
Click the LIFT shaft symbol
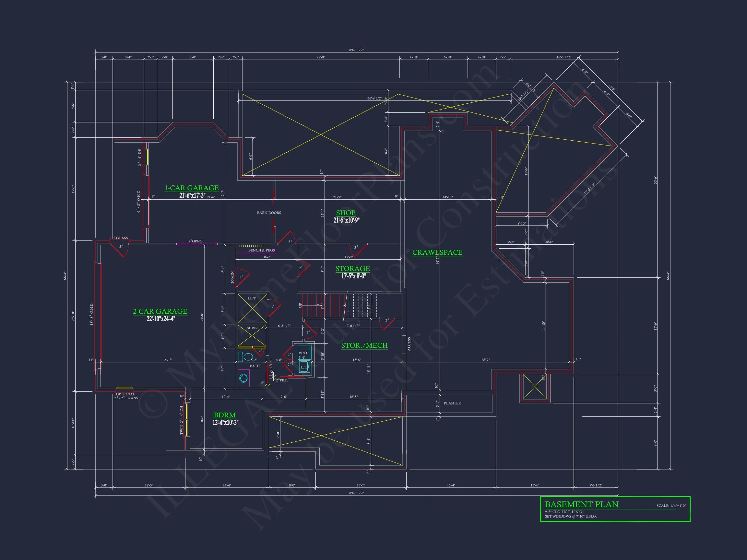[x=252, y=308]
